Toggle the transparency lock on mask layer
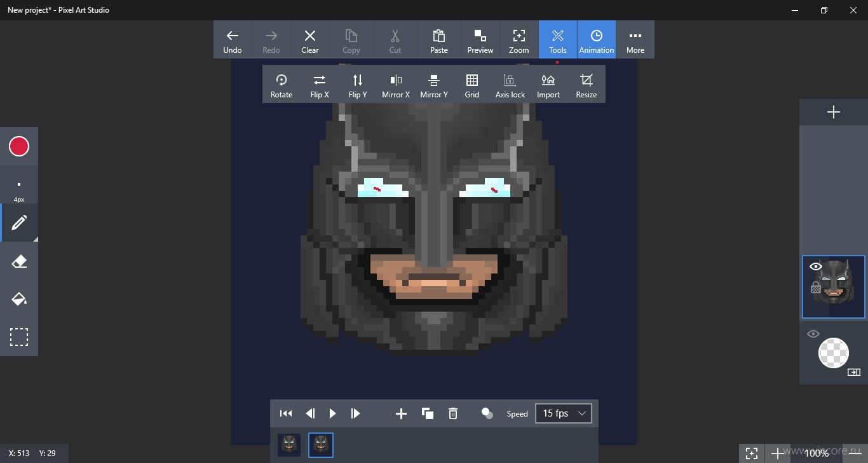The image size is (868, 463). pyautogui.click(x=816, y=288)
